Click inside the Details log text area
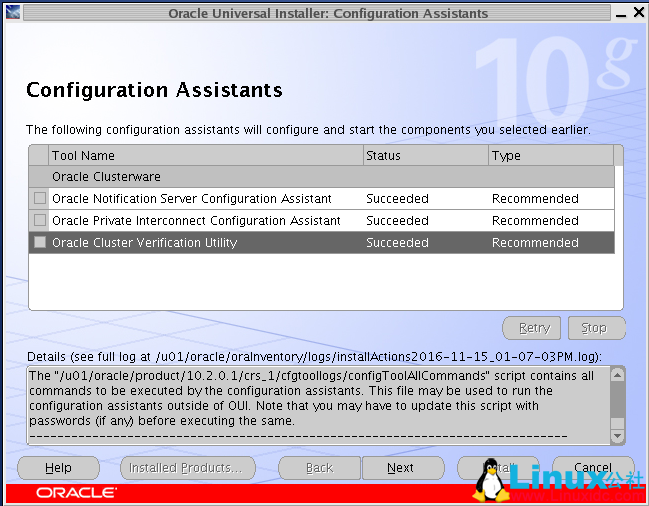The height and width of the screenshot is (506, 649). tap(319, 405)
